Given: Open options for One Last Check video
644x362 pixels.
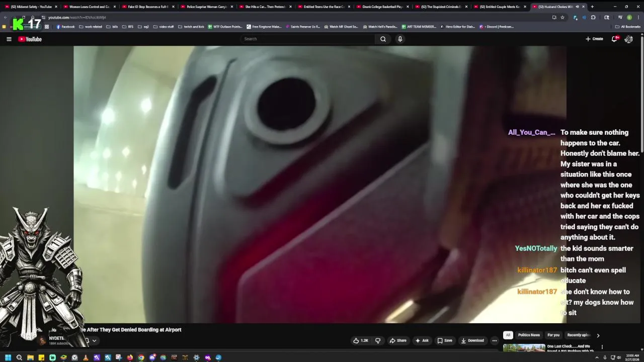Looking at the screenshot, I should point(602,347).
